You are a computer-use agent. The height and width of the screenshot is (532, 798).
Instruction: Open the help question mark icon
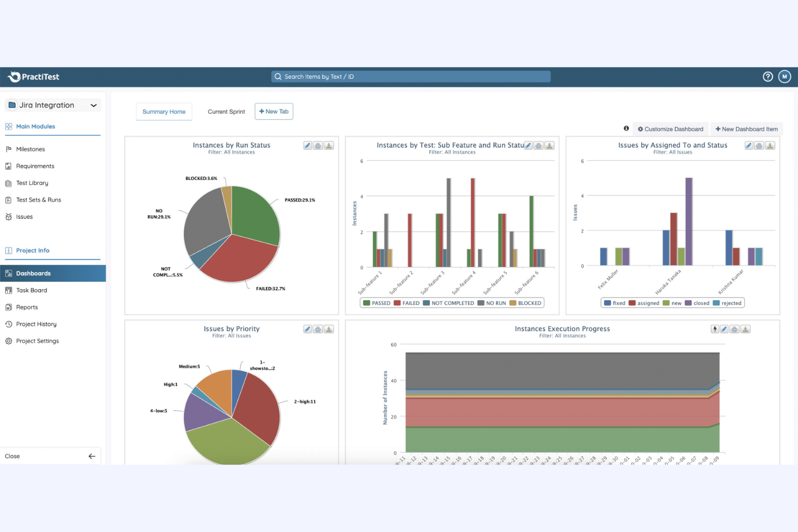point(768,76)
